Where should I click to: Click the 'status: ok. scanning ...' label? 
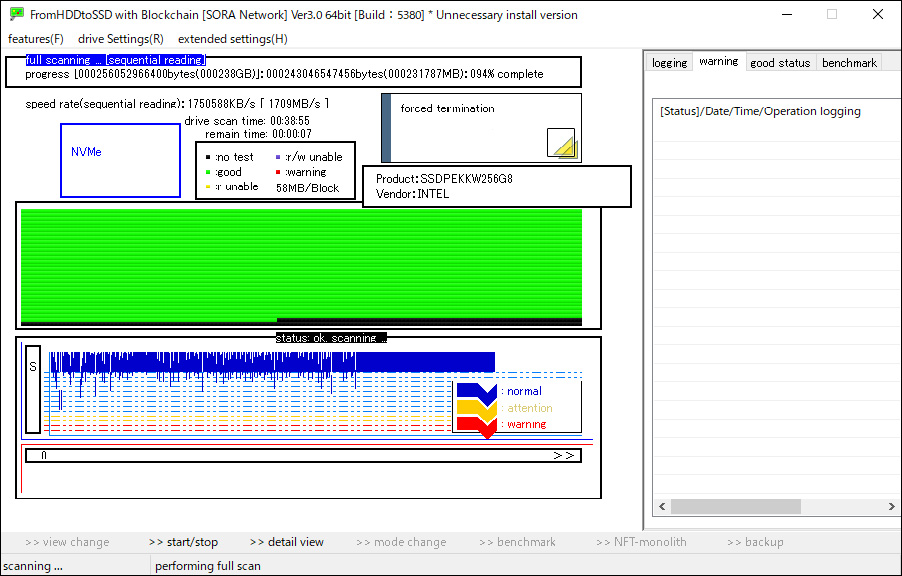[x=331, y=338]
